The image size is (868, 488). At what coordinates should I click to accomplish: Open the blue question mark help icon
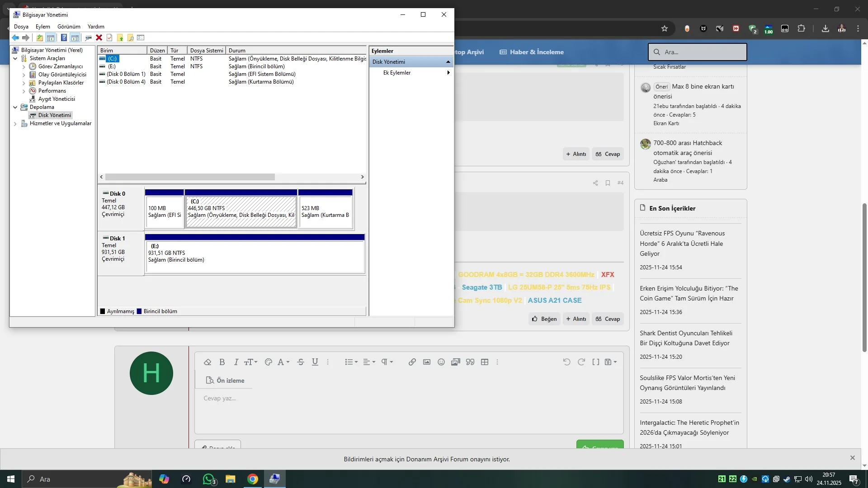(x=64, y=38)
